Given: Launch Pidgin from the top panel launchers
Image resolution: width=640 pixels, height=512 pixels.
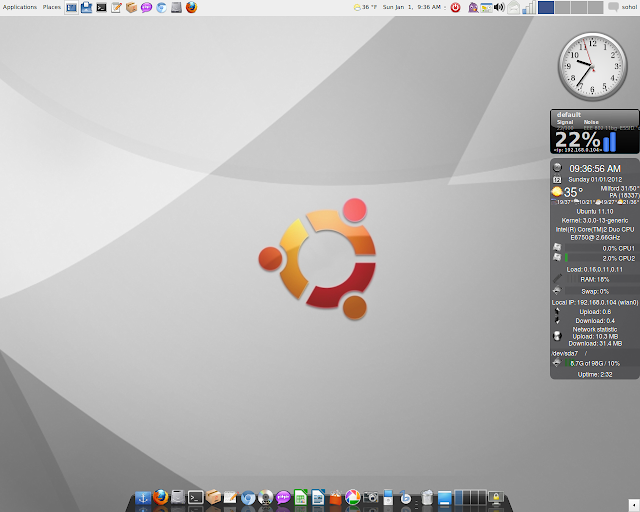Looking at the screenshot, I should pyautogui.click(x=146, y=7).
